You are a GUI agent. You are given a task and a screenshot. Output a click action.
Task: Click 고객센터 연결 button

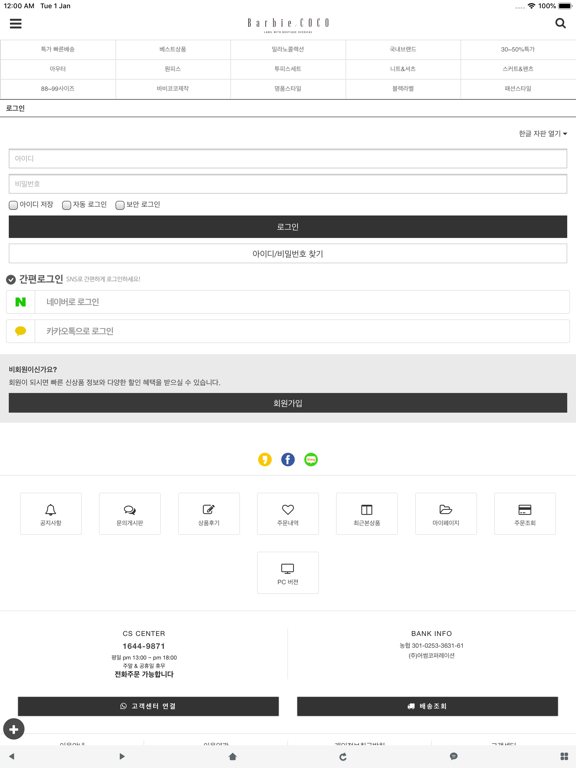click(148, 706)
